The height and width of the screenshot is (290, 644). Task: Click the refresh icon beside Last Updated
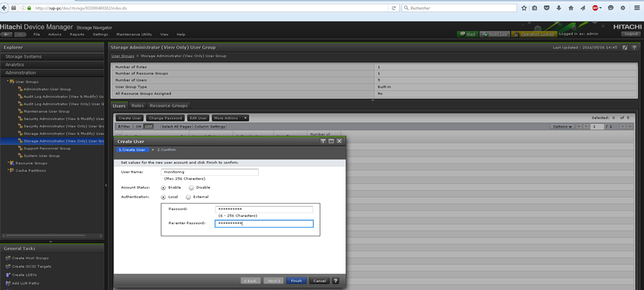pyautogui.click(x=625, y=48)
